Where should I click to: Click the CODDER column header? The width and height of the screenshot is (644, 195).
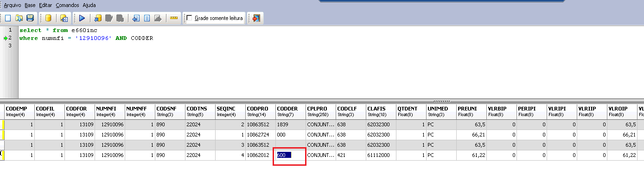coord(290,111)
